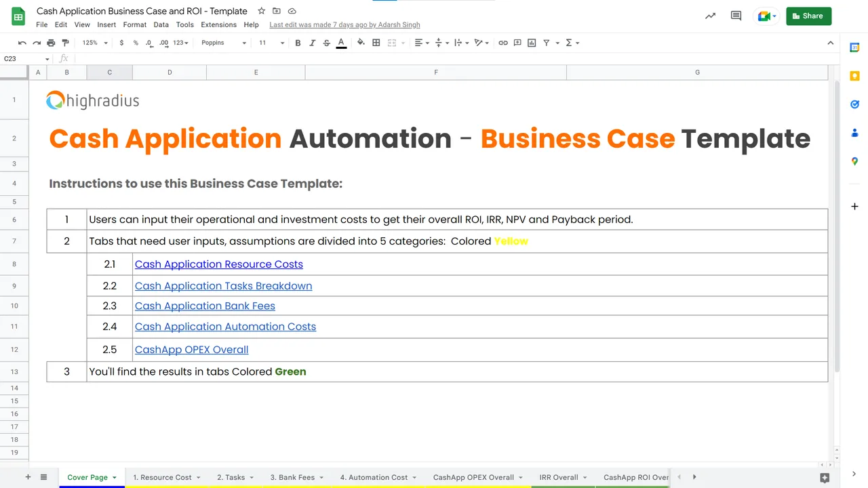Open the font size dropdown showing 11
Screen dimensions: 868x488
coord(271,43)
